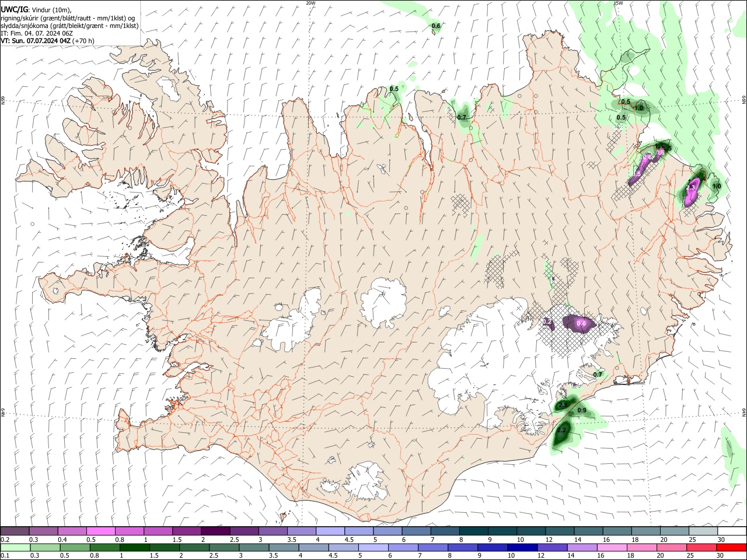Click the light gray 25 swatch in upper row
The image size is (747, 560).
(x=703, y=531)
